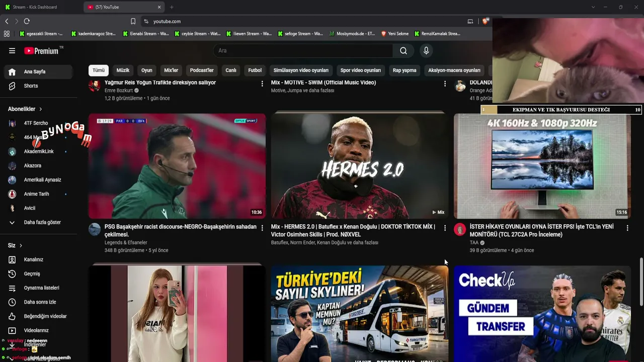
Task: Select Spor video oyunları chip
Action: coord(361,70)
